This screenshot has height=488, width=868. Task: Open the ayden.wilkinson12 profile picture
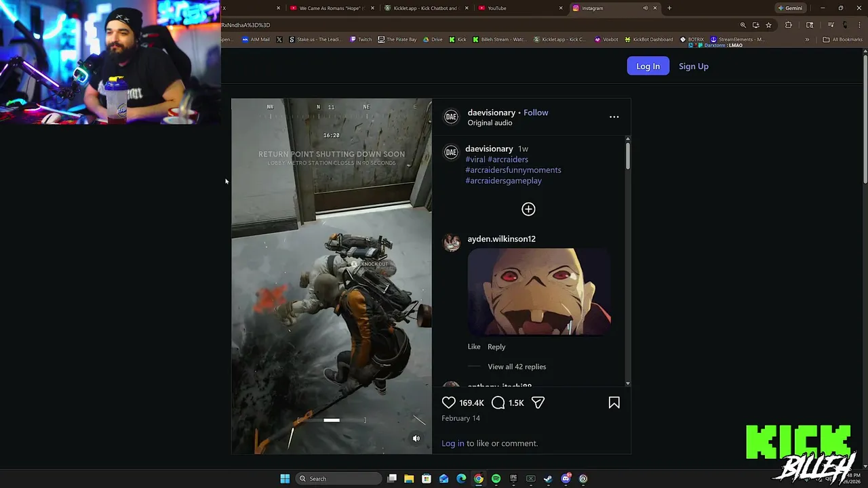[x=452, y=243]
